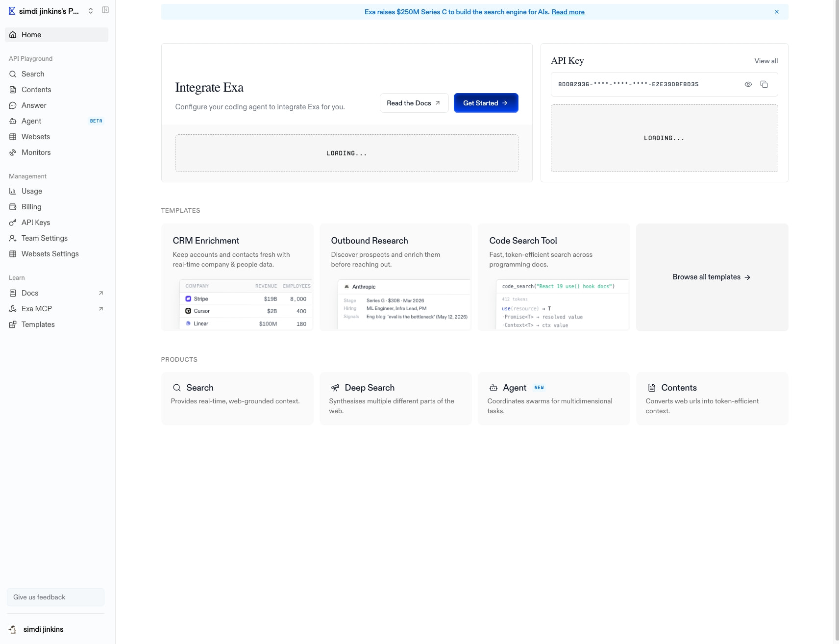Open the simdi jinkins user profile at the bottom
Screen dimensions: 839x644
[56, 629]
